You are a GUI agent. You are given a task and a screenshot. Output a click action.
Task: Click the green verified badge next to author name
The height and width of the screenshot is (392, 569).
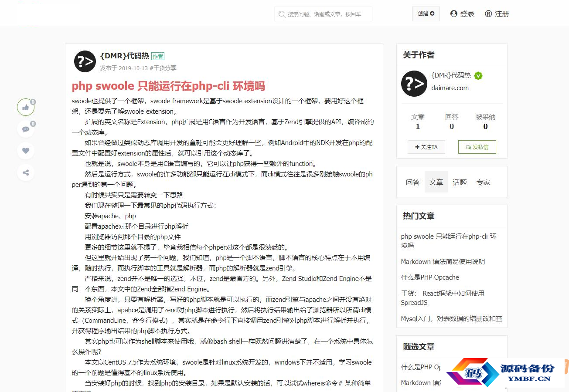coord(478,76)
